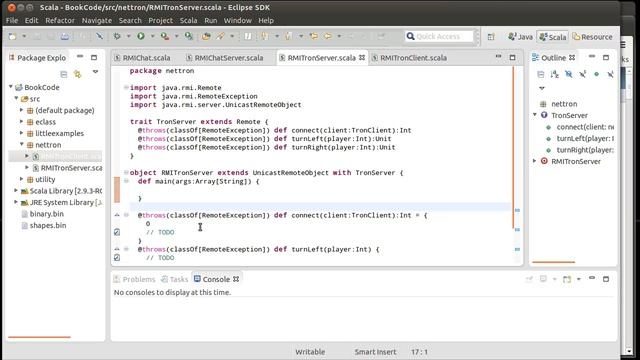Close the Console view tab
This screenshot has width=640, height=360.
click(236, 279)
